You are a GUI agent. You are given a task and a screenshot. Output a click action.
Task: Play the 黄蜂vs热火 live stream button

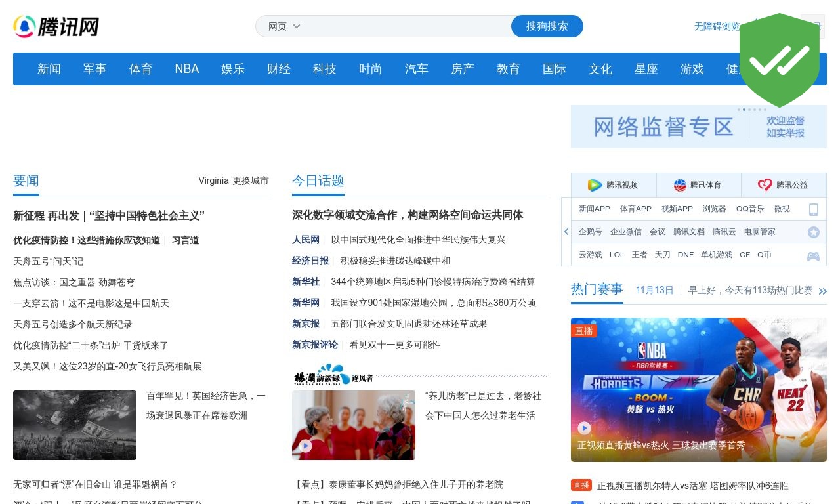point(584,429)
